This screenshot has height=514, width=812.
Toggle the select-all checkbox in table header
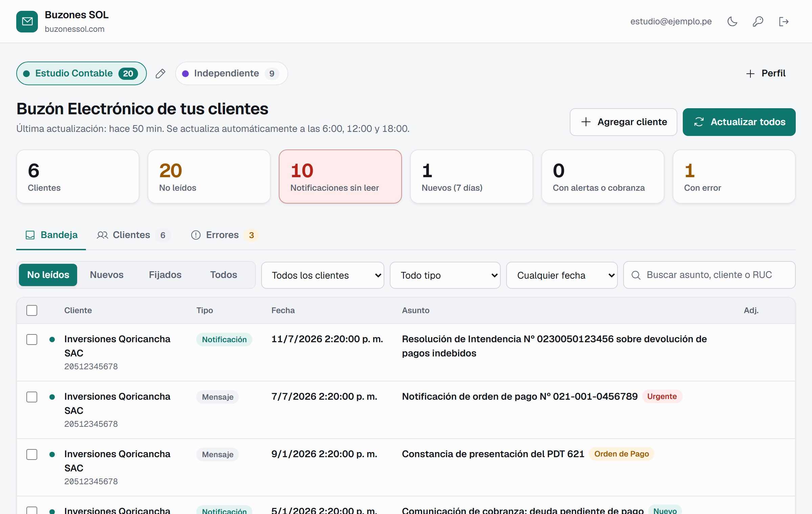tap(32, 310)
